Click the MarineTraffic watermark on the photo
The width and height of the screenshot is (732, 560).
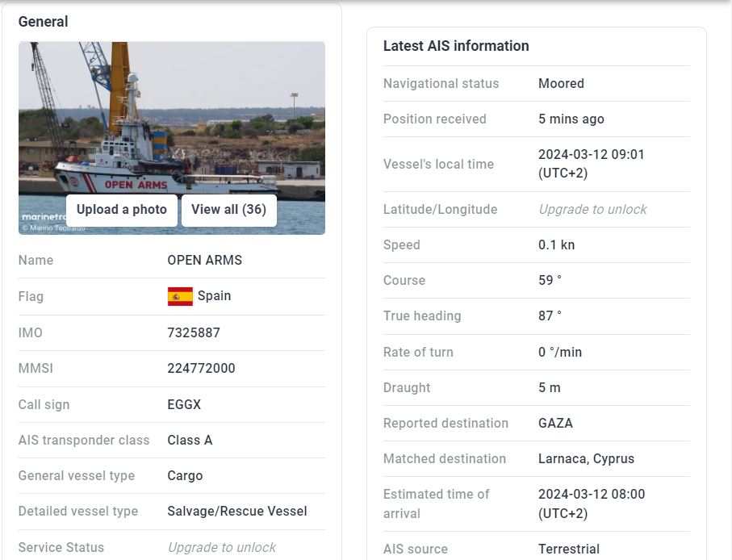coord(41,217)
